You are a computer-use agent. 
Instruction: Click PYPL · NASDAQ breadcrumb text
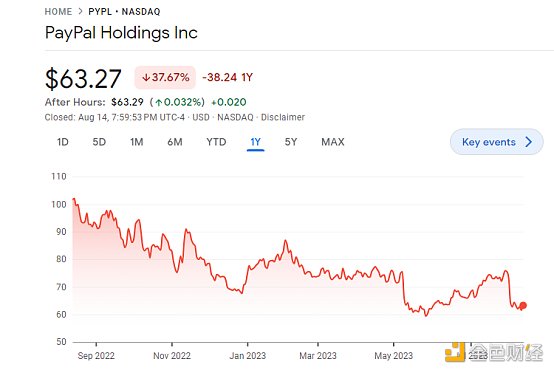pyautogui.click(x=124, y=12)
